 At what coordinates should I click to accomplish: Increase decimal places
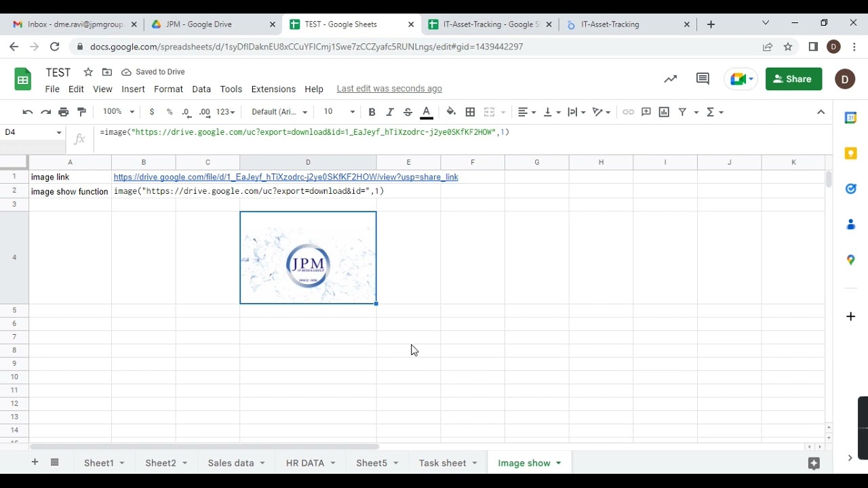point(205,112)
